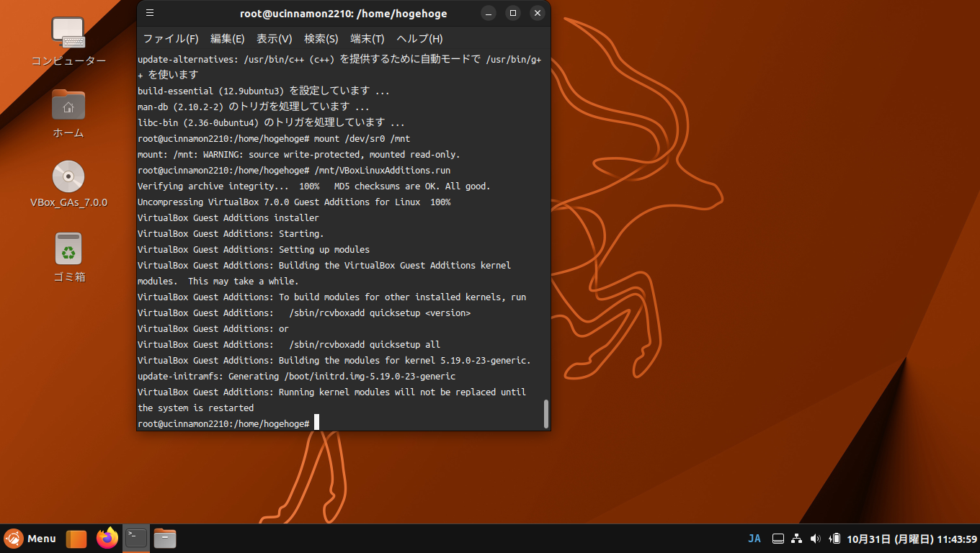Select the terminal window in the taskbar

[x=136, y=539]
